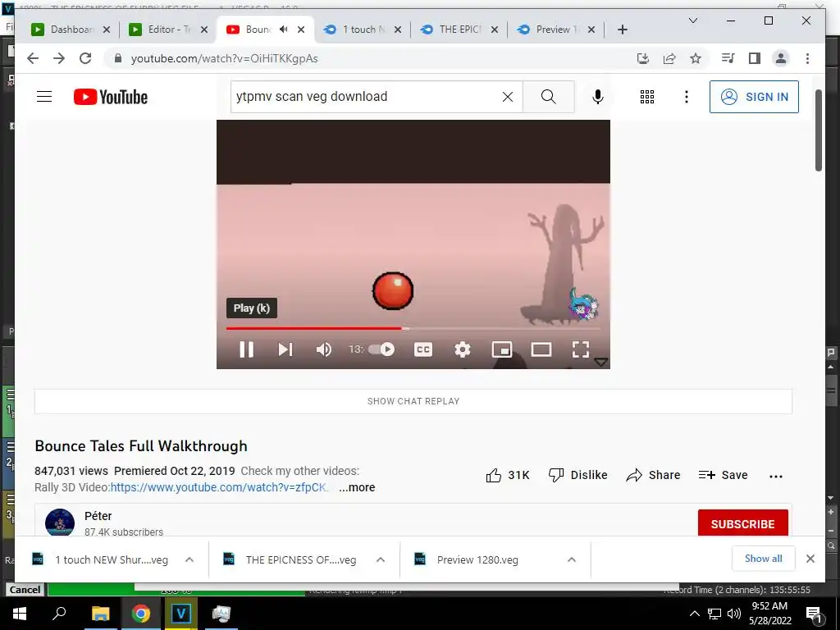Mute the video volume speaker icon
The height and width of the screenshot is (630, 840).
pos(323,349)
